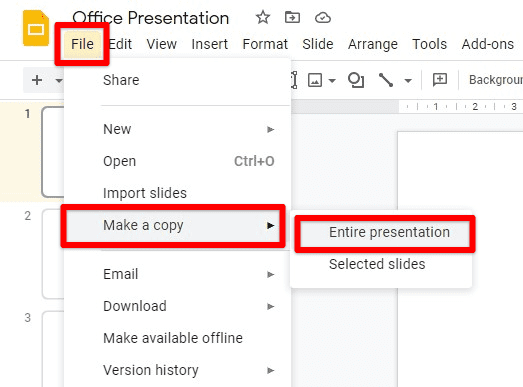
Task: Open the View menu
Action: [162, 44]
